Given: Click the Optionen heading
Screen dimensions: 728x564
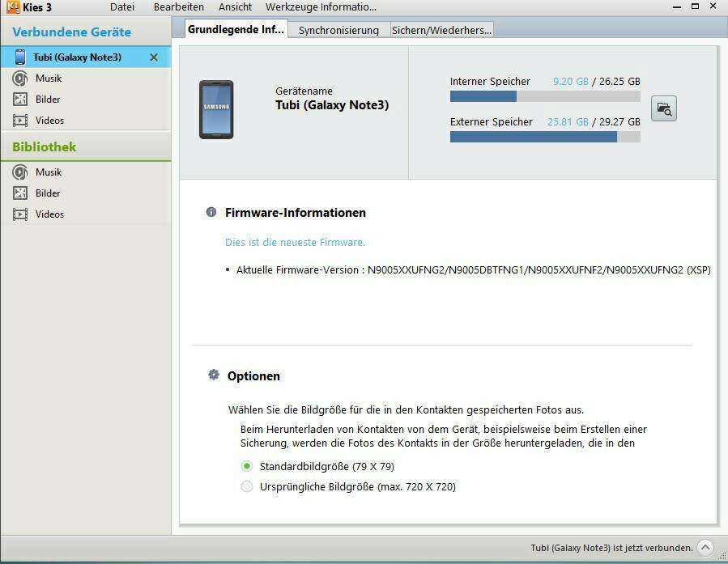Looking at the screenshot, I should click(x=253, y=375).
